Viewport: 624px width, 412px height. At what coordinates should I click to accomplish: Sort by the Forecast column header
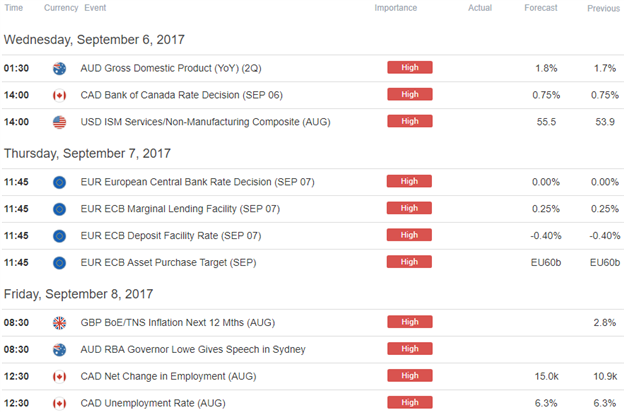point(541,8)
